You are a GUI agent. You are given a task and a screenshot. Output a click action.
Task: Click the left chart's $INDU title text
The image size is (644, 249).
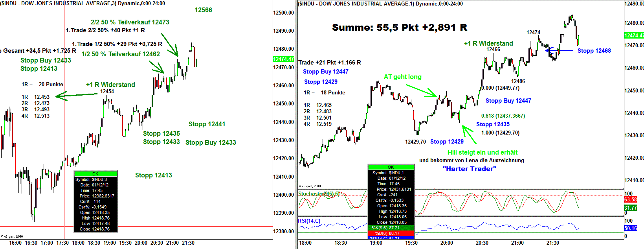click(83, 3)
